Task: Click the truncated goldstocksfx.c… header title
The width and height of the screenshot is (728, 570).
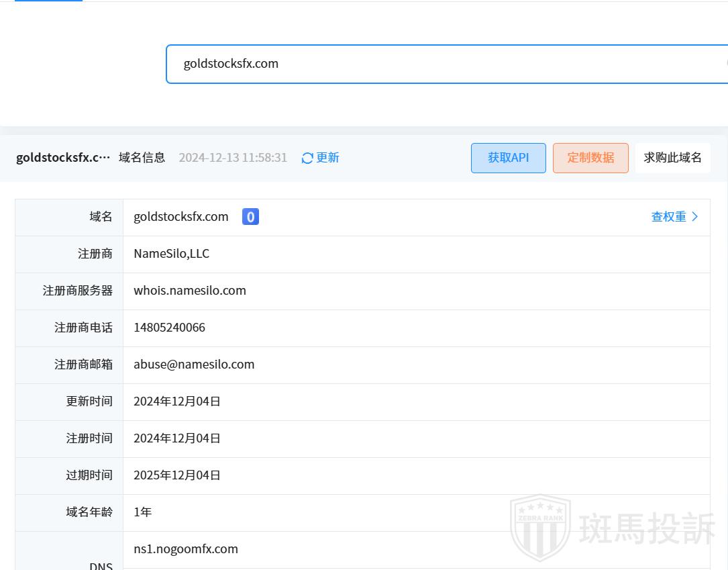Action: click(63, 158)
